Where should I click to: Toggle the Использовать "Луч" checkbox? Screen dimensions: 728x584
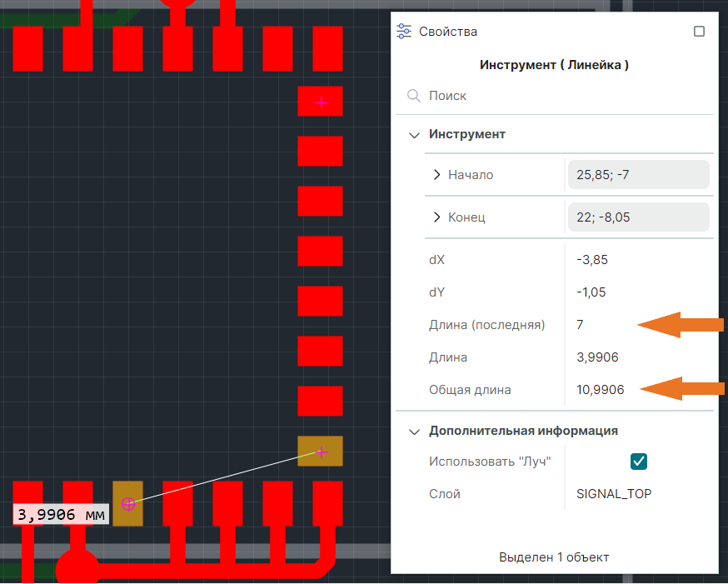click(x=638, y=462)
